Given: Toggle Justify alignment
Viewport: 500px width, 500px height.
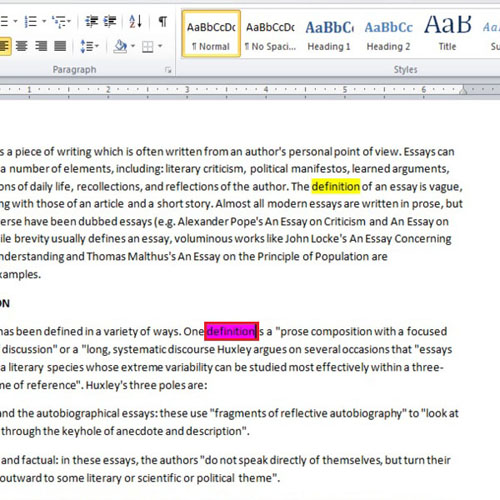Looking at the screenshot, I should pos(60,46).
